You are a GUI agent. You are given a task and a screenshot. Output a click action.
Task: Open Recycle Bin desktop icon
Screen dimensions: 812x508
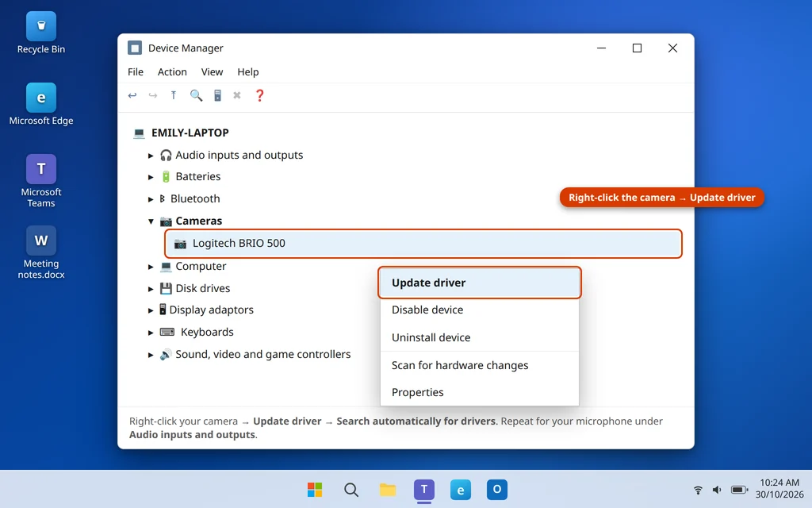[x=41, y=33]
